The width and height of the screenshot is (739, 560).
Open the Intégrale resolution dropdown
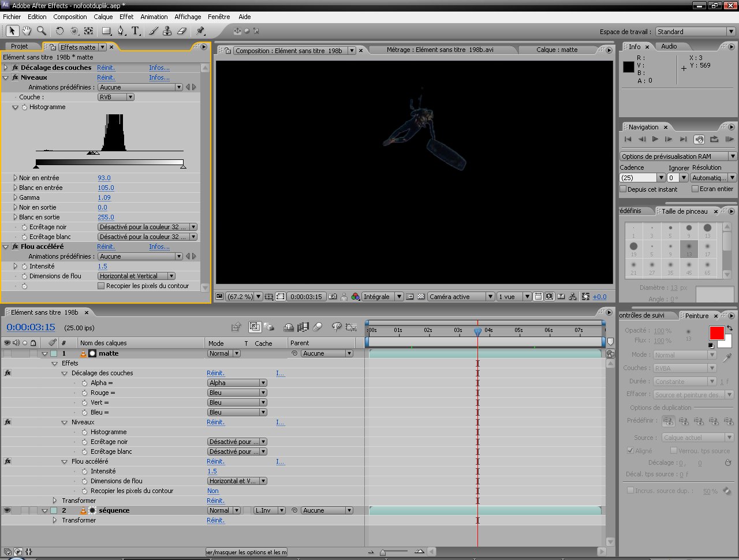click(382, 297)
